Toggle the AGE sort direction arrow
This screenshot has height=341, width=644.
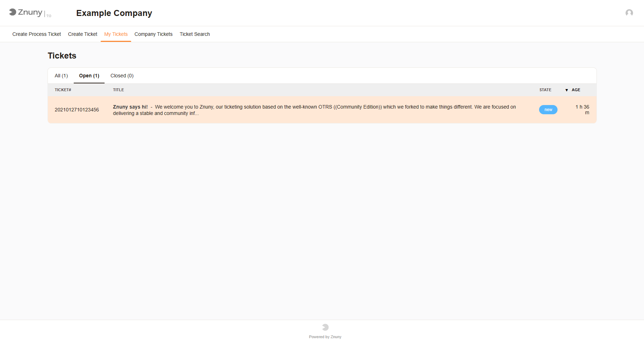point(566,90)
